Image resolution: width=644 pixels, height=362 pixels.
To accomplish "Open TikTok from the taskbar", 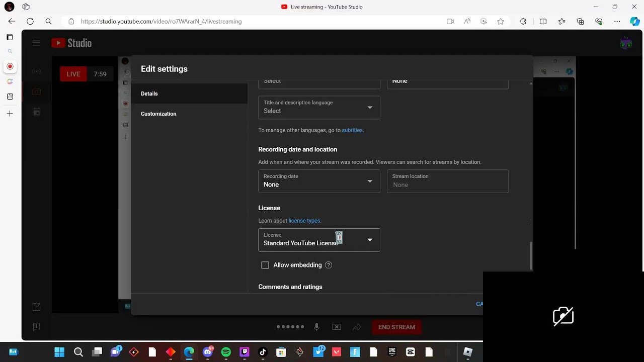I will [263, 352].
